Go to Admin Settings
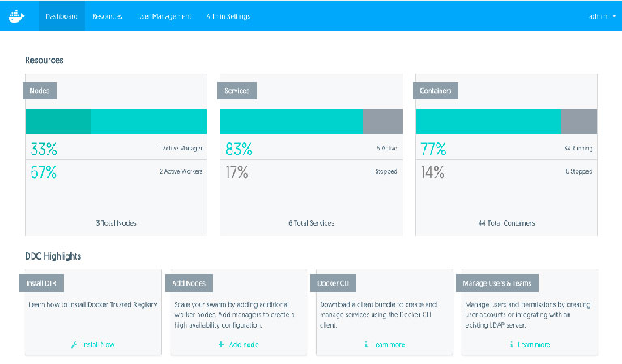The width and height of the screenshot is (622, 364). (x=228, y=16)
